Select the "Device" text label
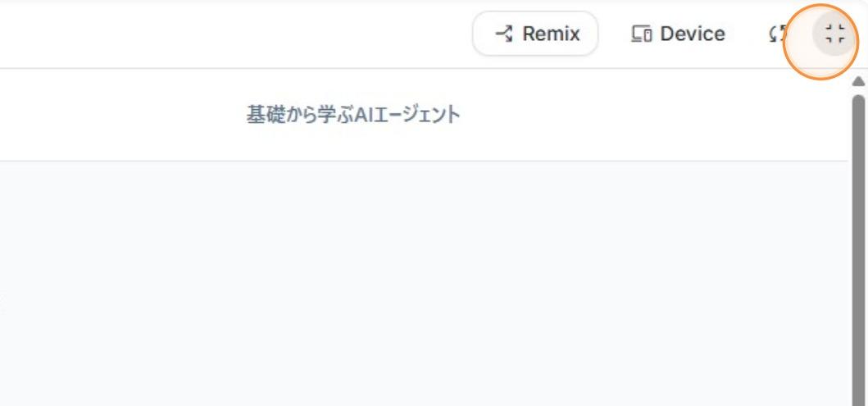This screenshot has height=406, width=868. tap(693, 34)
